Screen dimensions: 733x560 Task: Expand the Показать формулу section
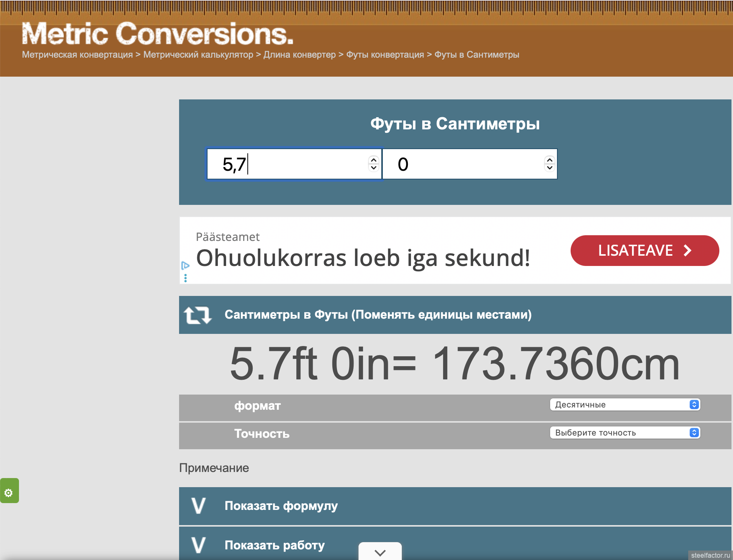click(281, 506)
